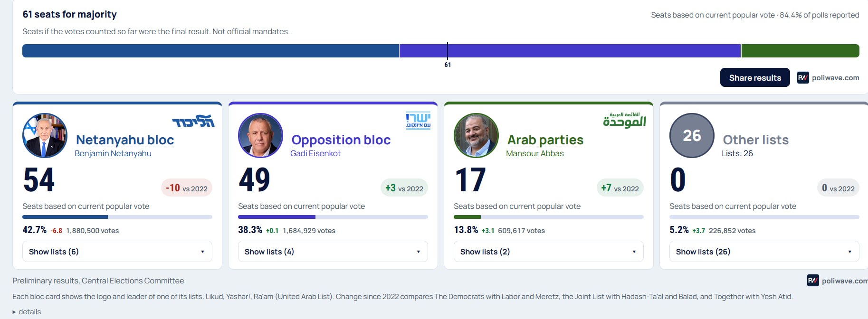Open Show lists (2) for Arab parties

coord(549,252)
